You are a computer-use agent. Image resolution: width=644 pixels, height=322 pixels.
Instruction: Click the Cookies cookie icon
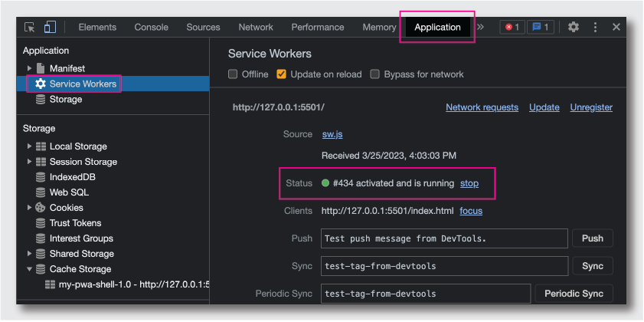[41, 208]
